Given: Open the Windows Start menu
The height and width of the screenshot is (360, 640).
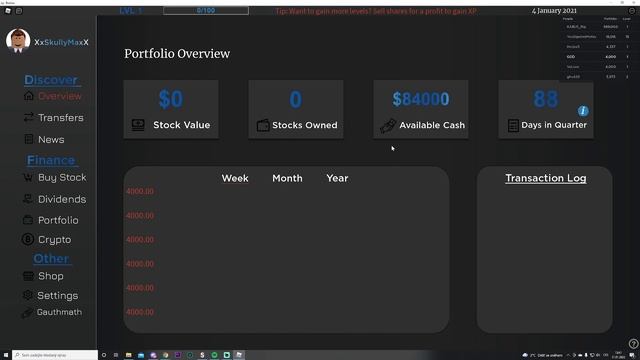Looking at the screenshot, I should point(6,355).
